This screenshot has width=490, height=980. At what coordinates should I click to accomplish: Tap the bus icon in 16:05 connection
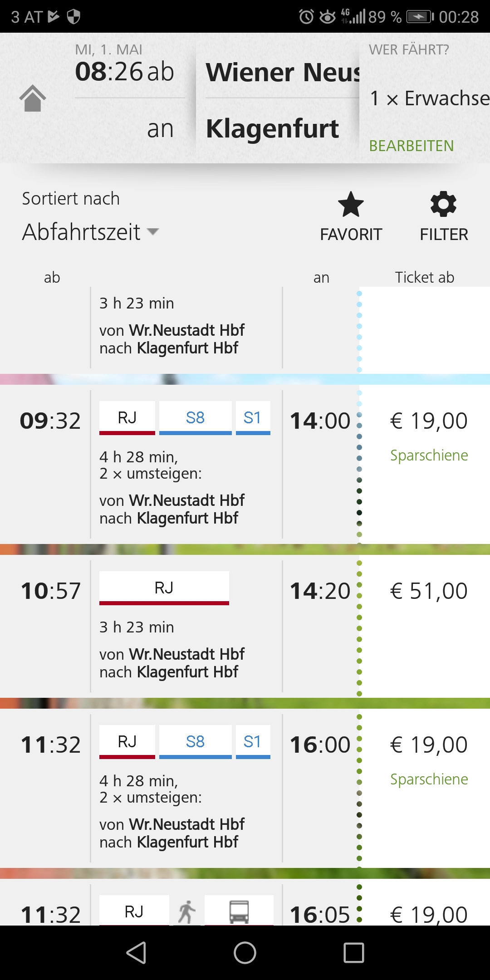coord(239,911)
